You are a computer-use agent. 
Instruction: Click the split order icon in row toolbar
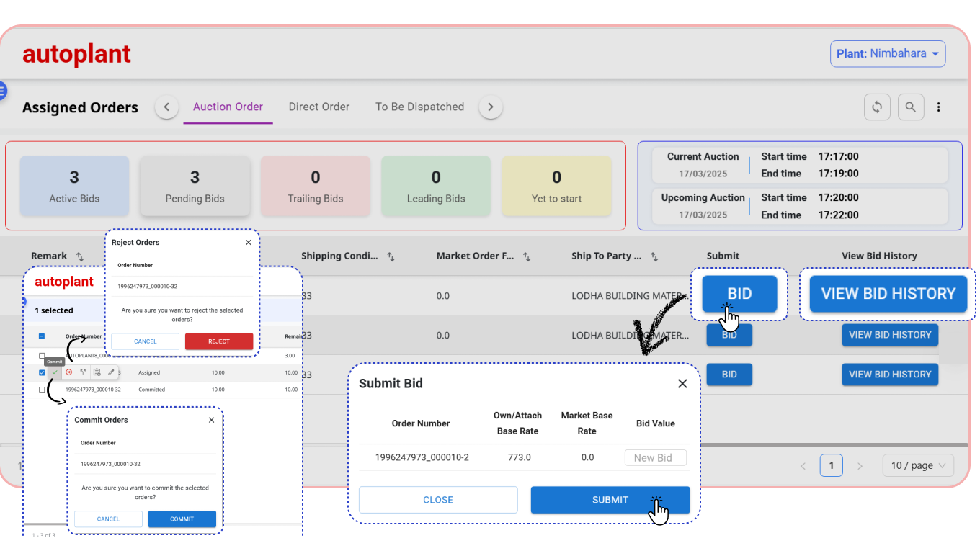[83, 372]
